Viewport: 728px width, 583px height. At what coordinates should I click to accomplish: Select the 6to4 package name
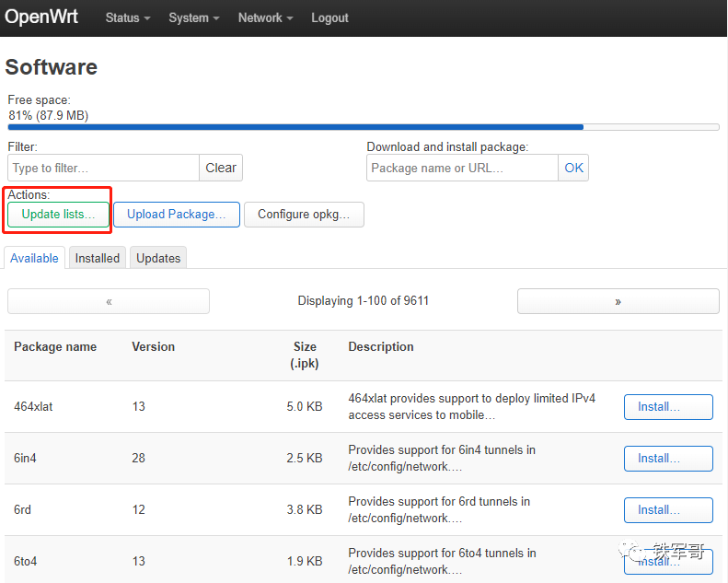click(26, 561)
